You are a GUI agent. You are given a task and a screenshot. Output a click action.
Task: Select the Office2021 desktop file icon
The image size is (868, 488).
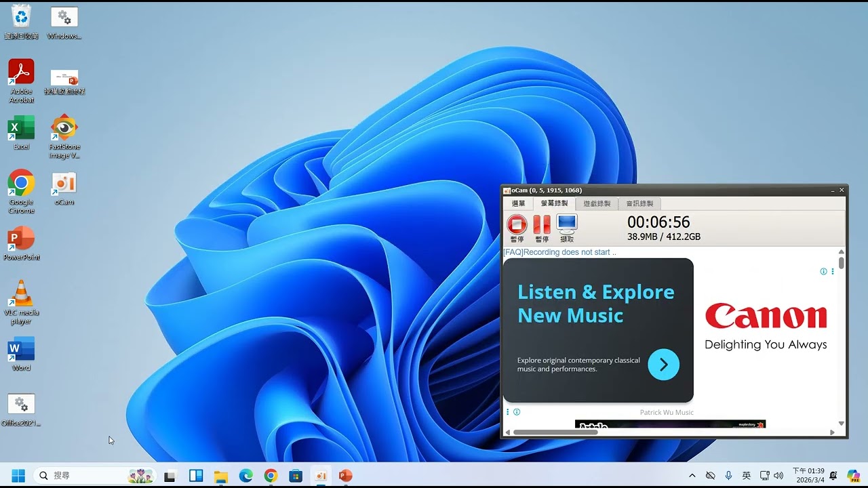[21, 410]
